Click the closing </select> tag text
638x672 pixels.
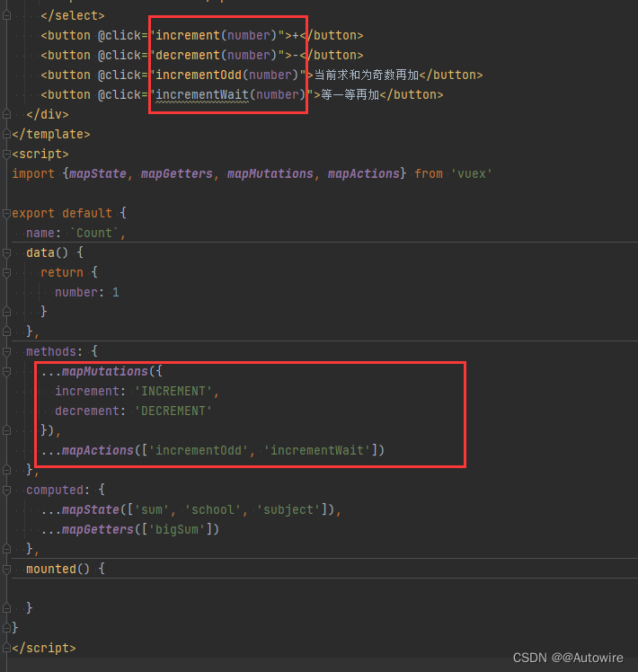point(73,16)
